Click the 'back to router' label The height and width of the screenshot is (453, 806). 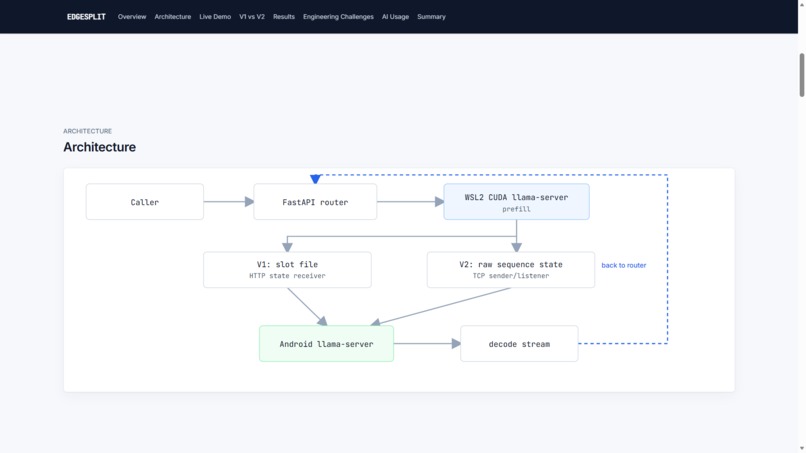click(624, 265)
